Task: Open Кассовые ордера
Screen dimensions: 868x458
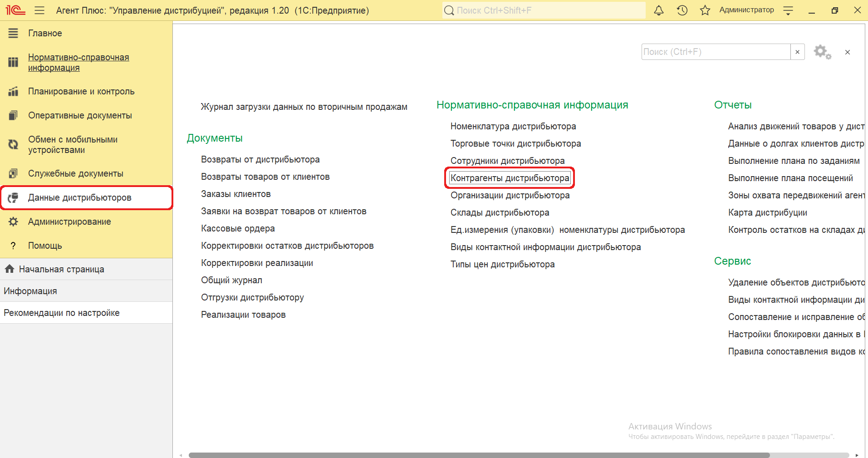Action: point(238,229)
